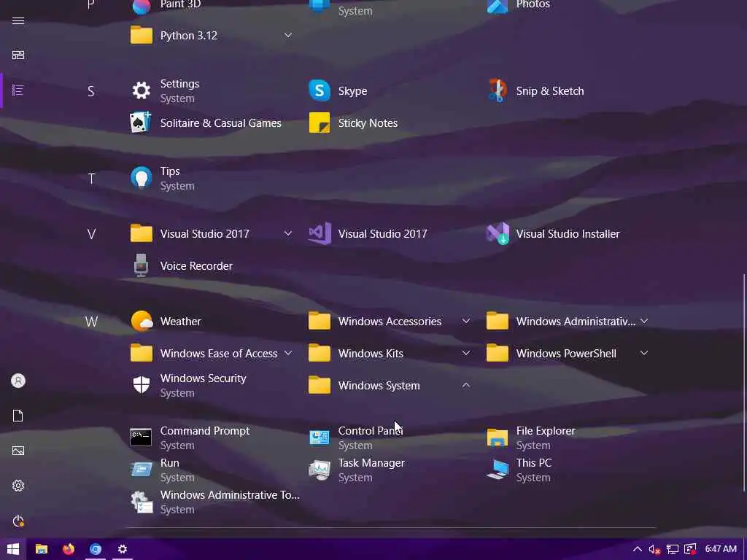Image resolution: width=747 pixels, height=560 pixels.
Task: Open Pictures from the sidebar
Action: [x=18, y=451]
